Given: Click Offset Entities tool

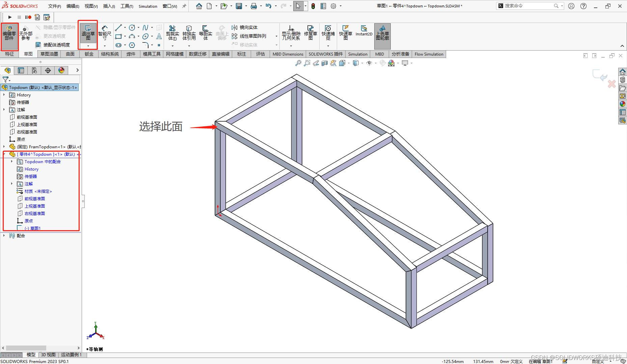Looking at the screenshot, I should pyautogui.click(x=205, y=33).
